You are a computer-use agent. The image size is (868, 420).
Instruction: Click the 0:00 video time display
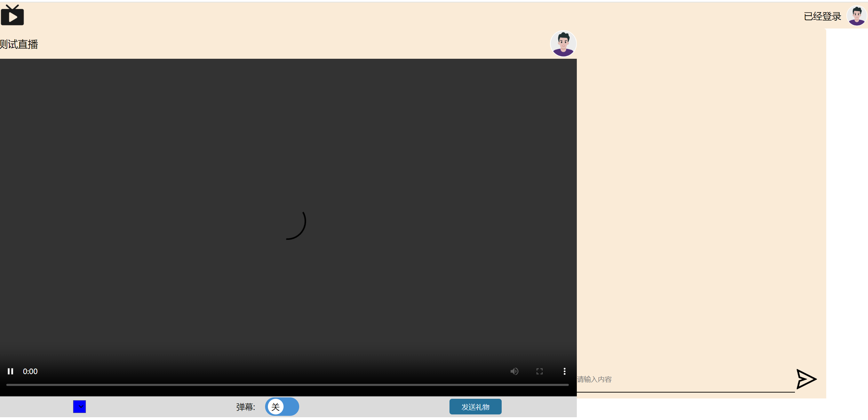pyautogui.click(x=30, y=371)
